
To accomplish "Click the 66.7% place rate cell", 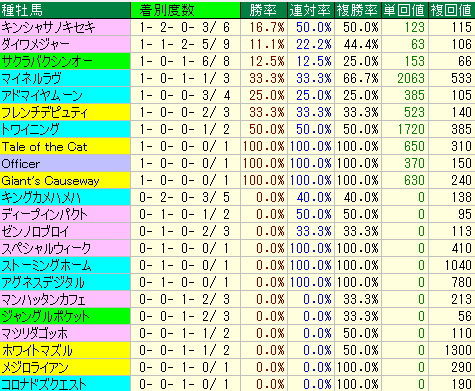I will point(358,78).
